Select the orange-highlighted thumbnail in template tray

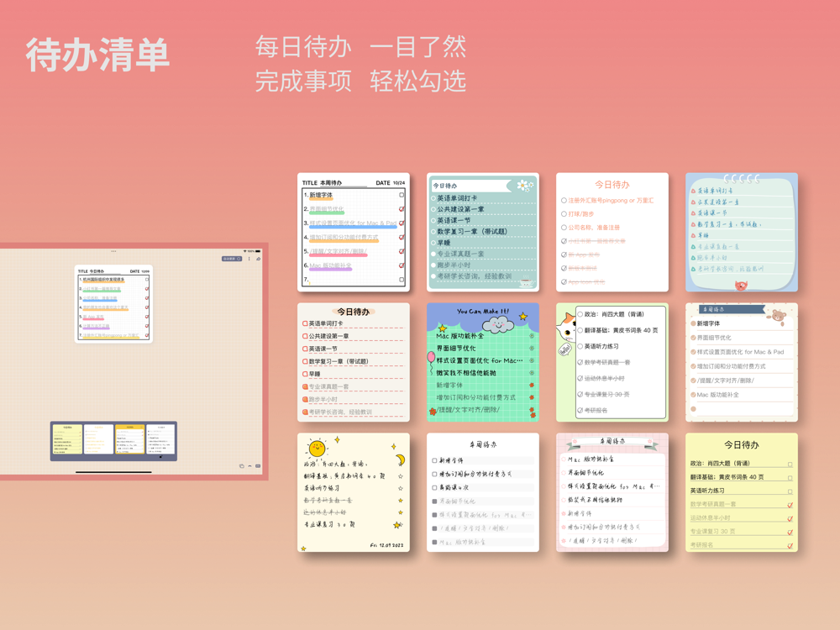pos(129,439)
